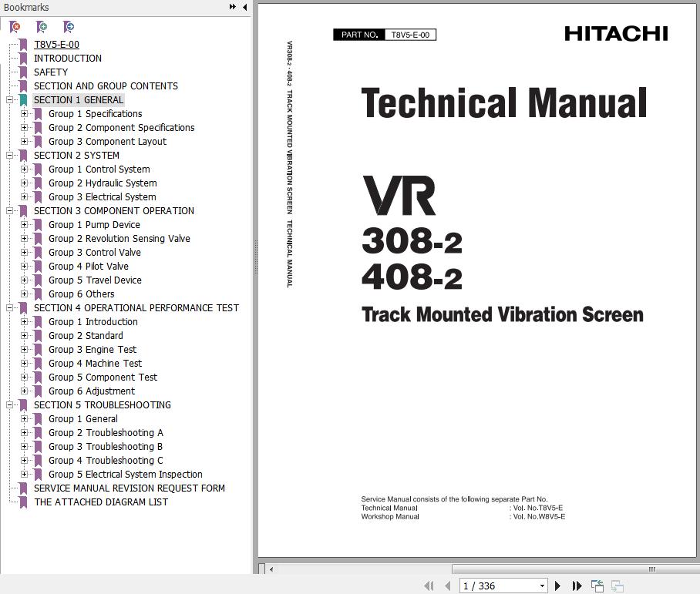Open the Group 2 Standard bookmark
The image size is (700, 594).
click(x=86, y=336)
